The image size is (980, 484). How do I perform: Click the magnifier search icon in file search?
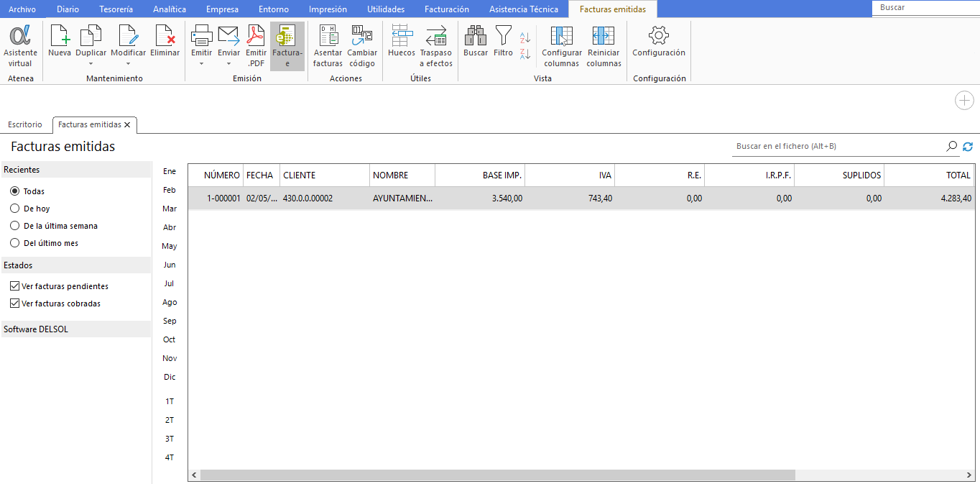[x=952, y=146]
